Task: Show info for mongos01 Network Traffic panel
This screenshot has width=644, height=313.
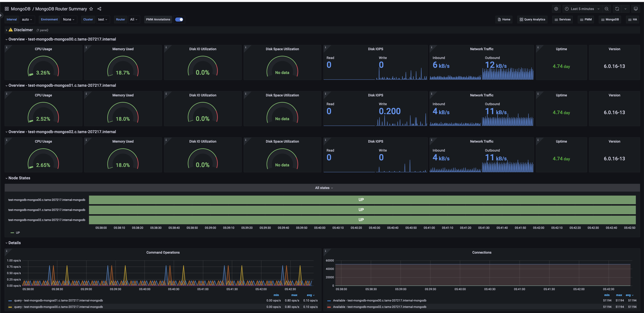Action: (x=432, y=93)
